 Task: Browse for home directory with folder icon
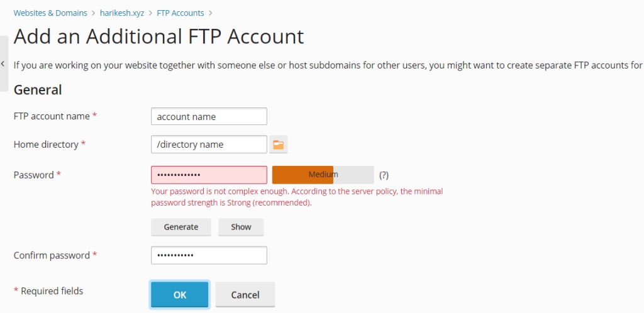click(279, 145)
